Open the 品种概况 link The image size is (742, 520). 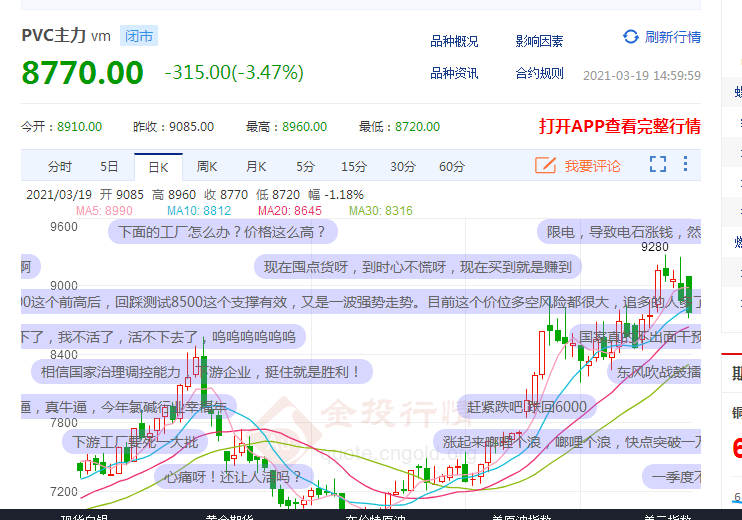(x=454, y=42)
